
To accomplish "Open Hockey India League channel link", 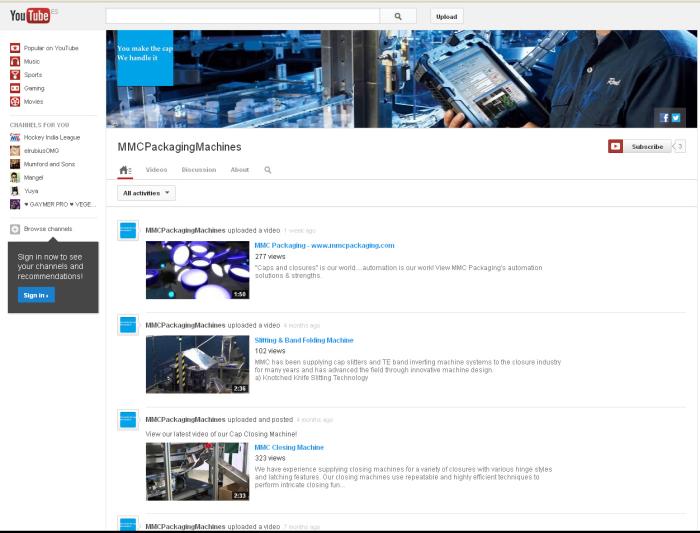I will (52, 137).
